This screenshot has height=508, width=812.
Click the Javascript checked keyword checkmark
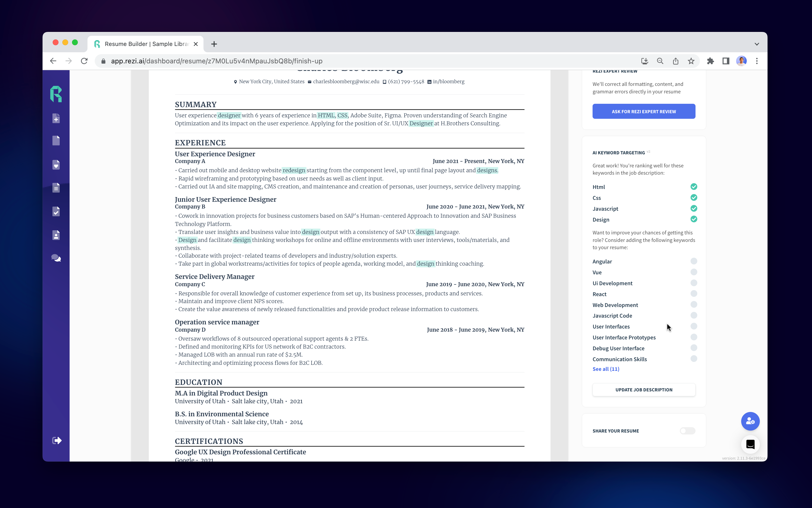(x=694, y=208)
